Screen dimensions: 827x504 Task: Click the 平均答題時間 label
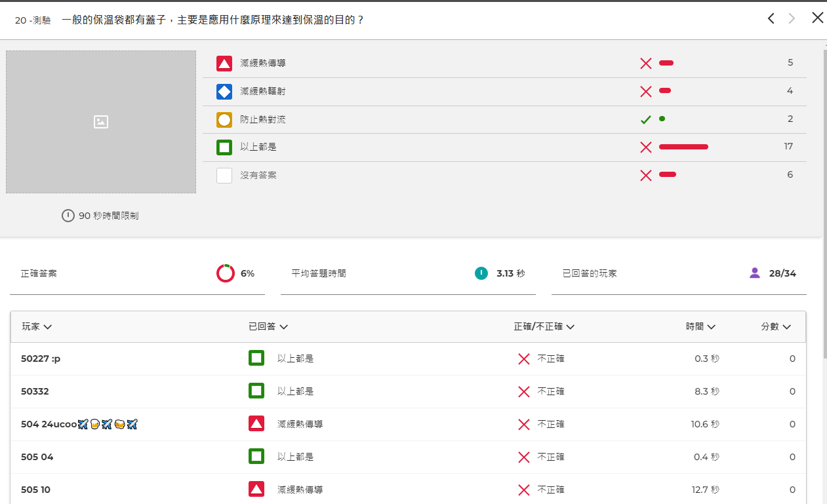pyautogui.click(x=319, y=273)
